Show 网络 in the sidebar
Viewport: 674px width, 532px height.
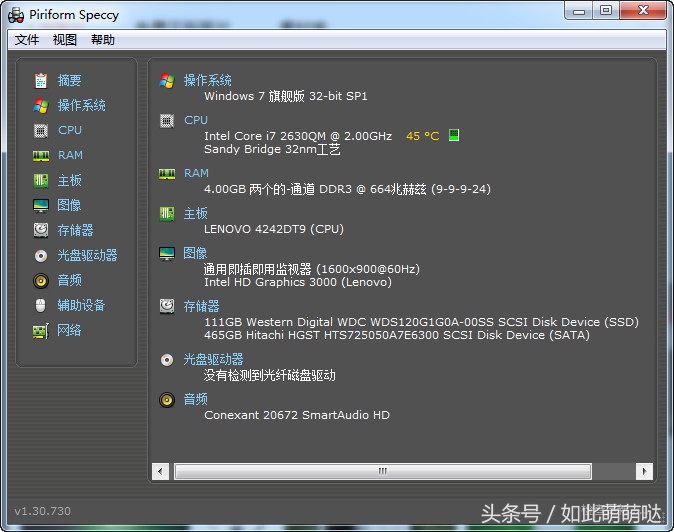69,330
